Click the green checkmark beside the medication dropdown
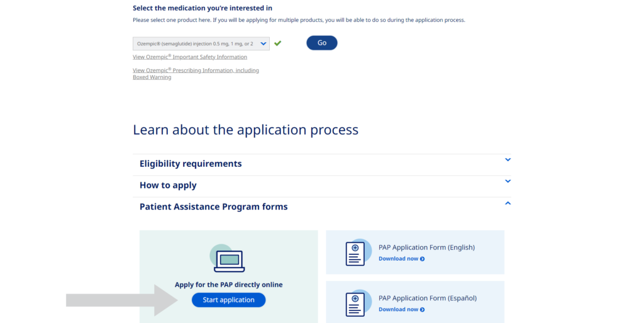644x323 pixels. (277, 43)
